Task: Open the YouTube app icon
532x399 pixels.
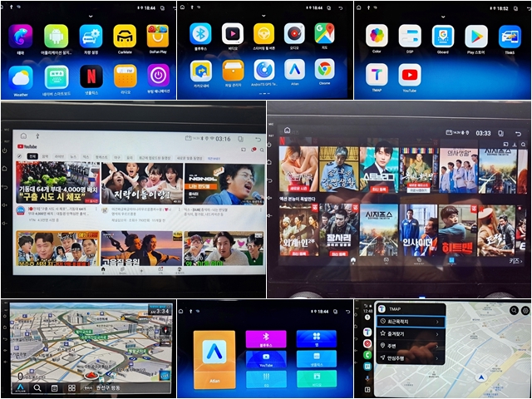Action: pos(410,75)
